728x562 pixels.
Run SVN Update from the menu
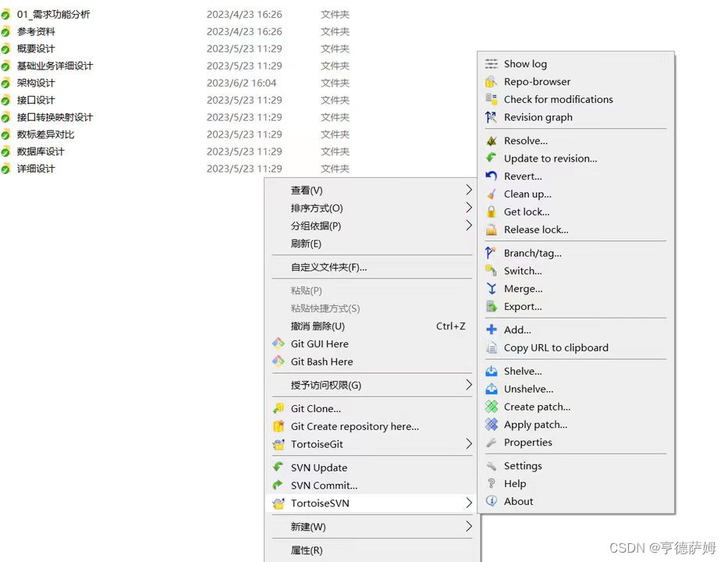click(319, 467)
